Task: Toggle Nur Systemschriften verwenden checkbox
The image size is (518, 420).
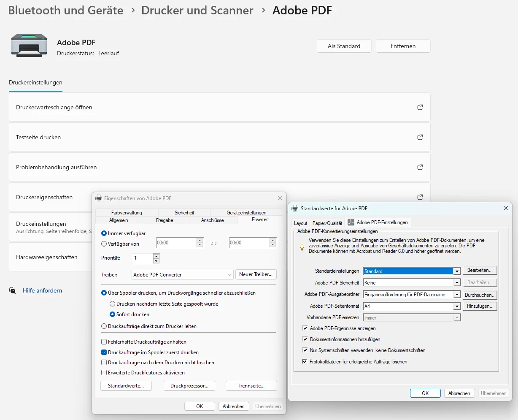Action: [x=305, y=350]
